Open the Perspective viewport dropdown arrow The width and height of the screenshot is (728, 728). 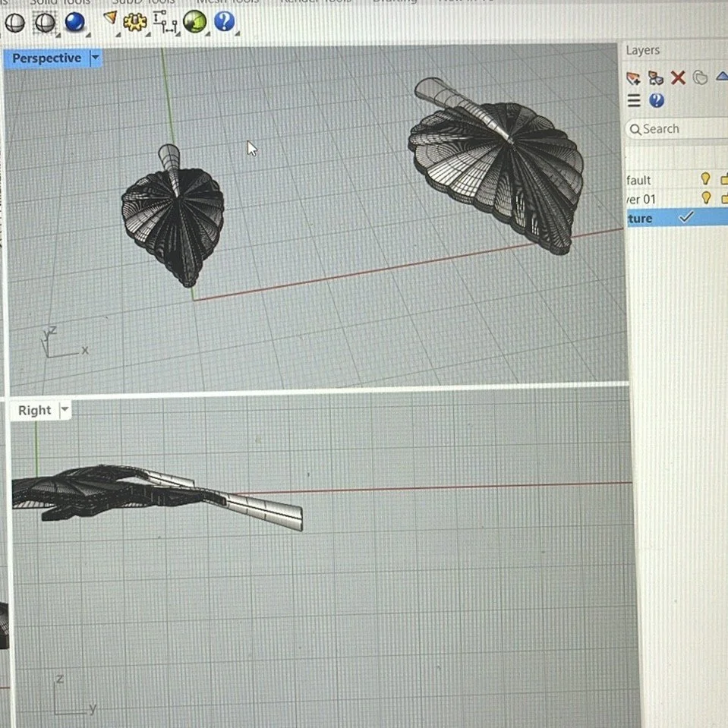pos(95,58)
